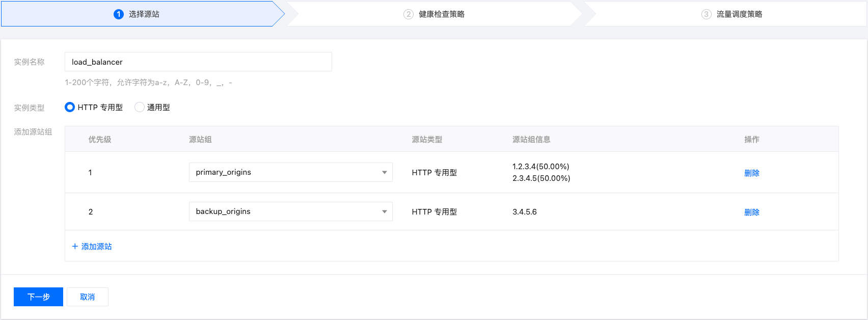Click the arrow on primary_origins selector

coord(385,172)
